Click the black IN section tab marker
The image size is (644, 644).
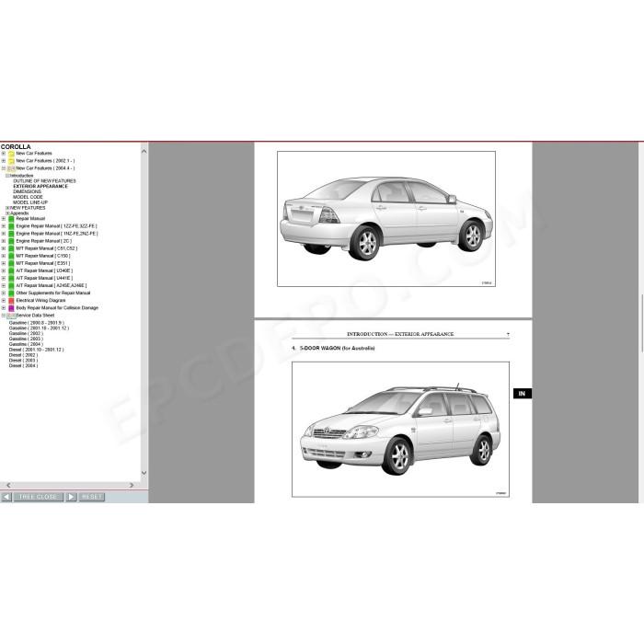pyautogui.click(x=523, y=394)
